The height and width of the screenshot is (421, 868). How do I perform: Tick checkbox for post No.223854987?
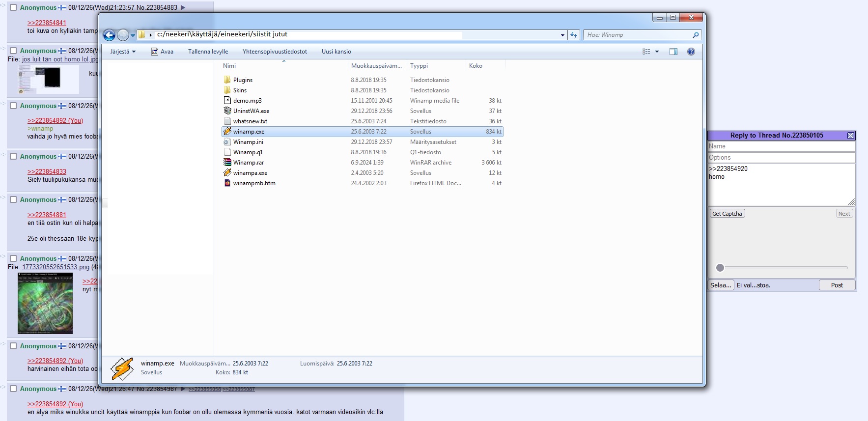coord(13,389)
